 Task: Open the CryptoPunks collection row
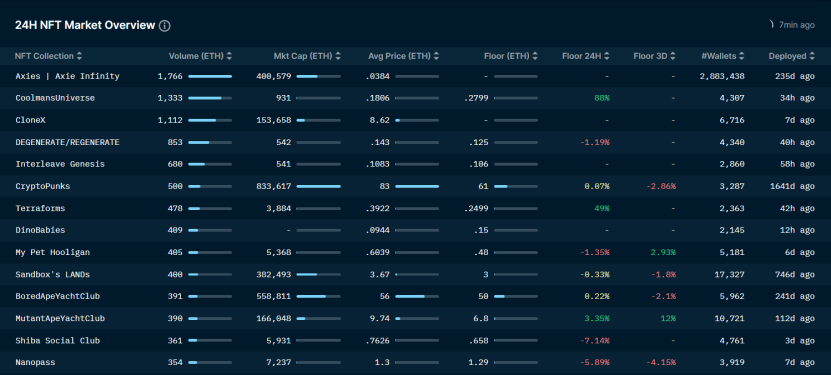tap(416, 186)
